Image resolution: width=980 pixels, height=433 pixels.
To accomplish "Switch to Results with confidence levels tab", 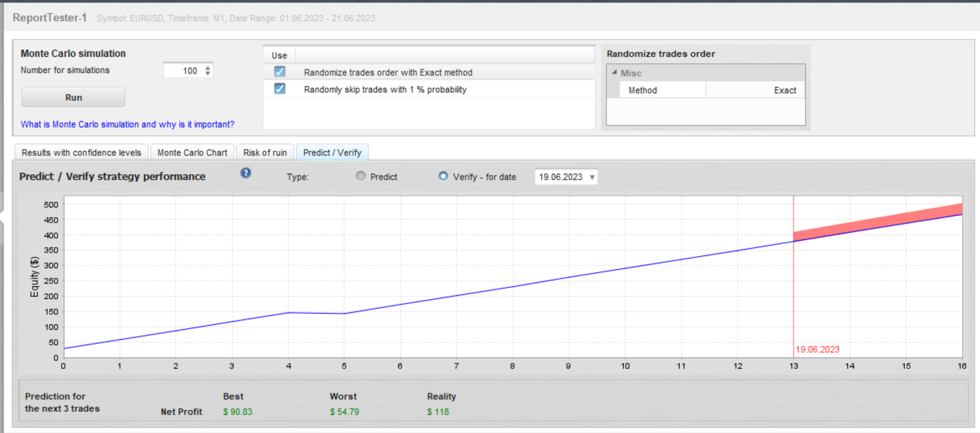I will pos(81,153).
